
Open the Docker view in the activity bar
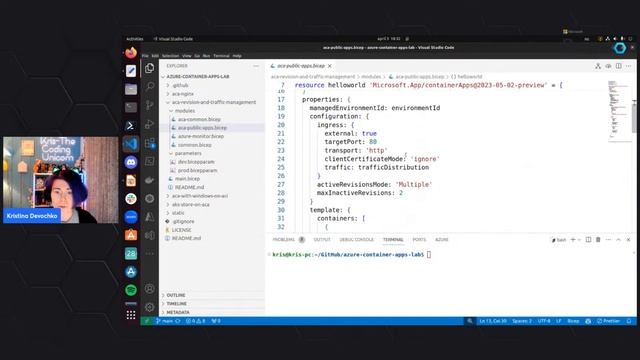pos(150,180)
